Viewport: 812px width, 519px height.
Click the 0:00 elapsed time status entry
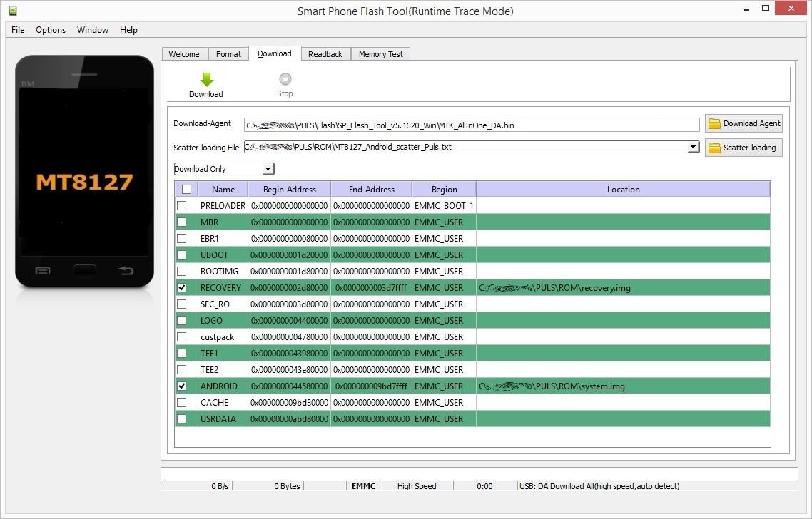484,486
